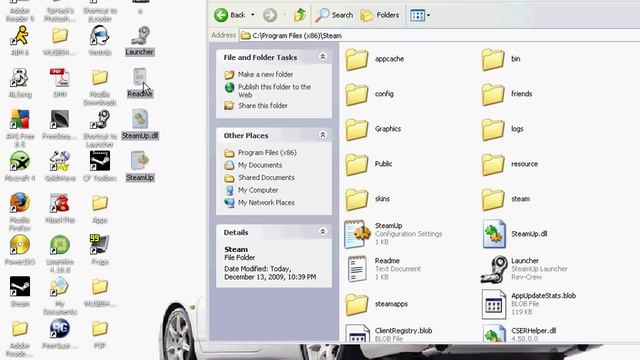The height and width of the screenshot is (360, 640).
Task: Select AppUpdateStats.blob file
Action: click(x=529, y=304)
